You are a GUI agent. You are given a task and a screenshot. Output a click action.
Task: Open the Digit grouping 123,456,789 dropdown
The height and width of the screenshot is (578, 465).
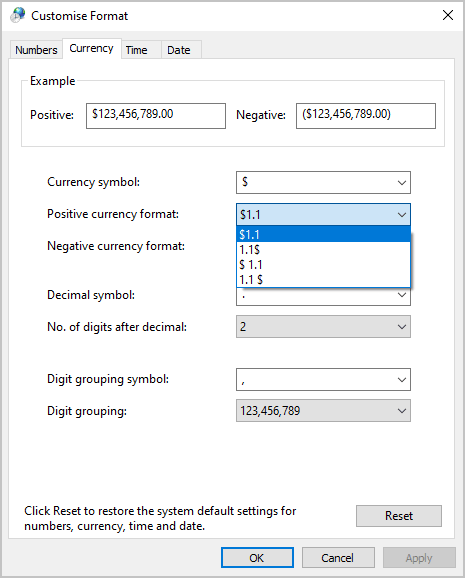(x=323, y=411)
